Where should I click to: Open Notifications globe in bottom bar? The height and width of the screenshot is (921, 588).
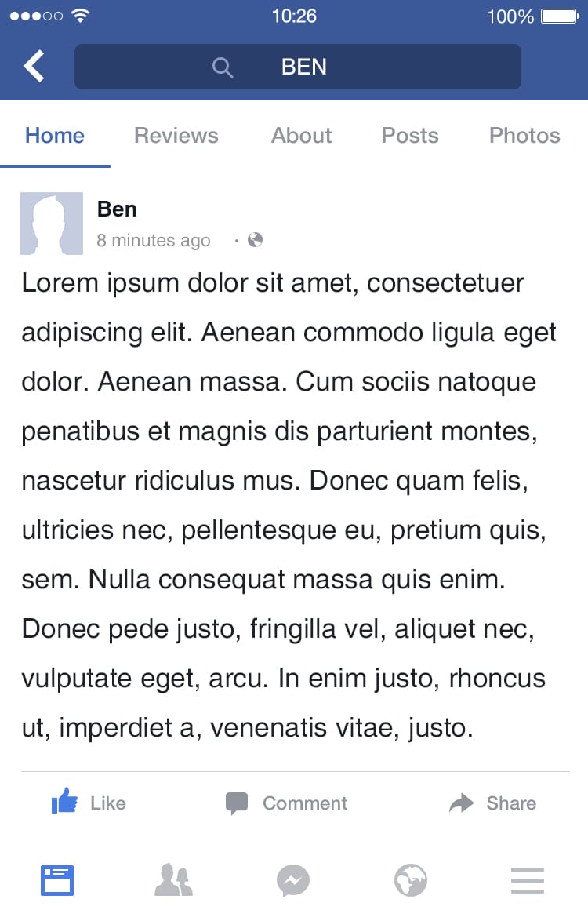tap(411, 880)
